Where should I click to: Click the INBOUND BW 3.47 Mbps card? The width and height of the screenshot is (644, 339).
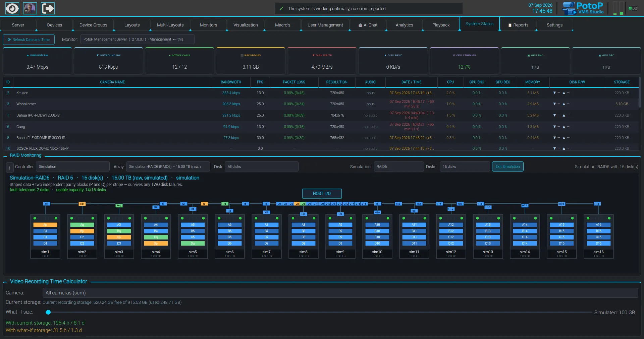(x=37, y=61)
